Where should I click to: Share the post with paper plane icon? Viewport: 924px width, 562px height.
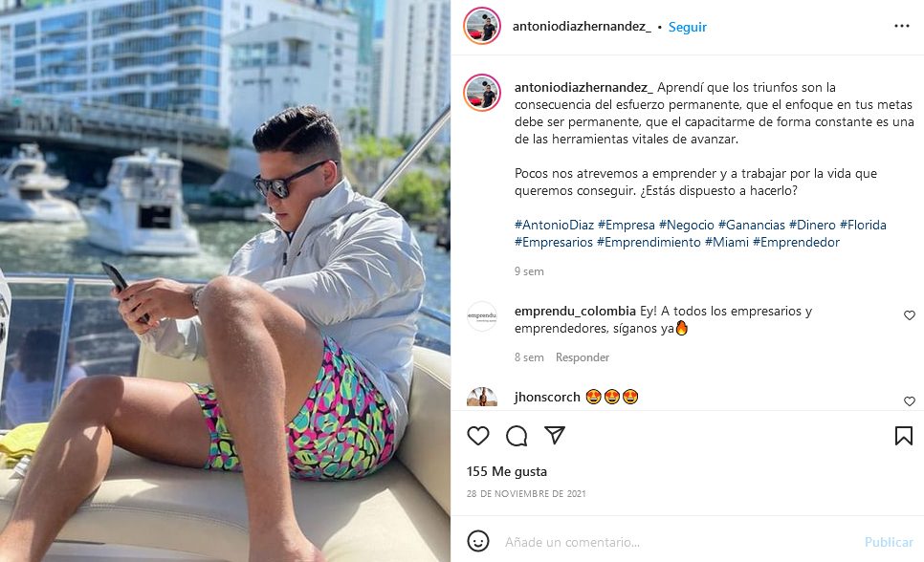[555, 435]
